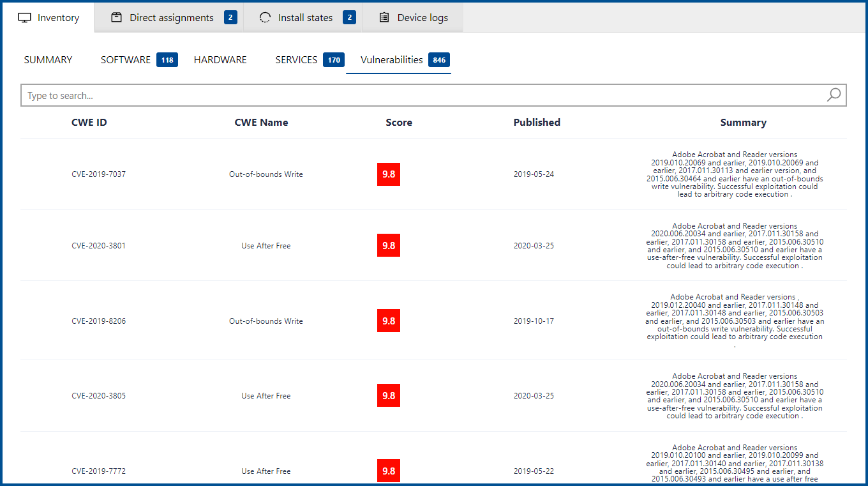Click the 846 Vulnerabilities count badge
The height and width of the screenshot is (486, 868).
tap(439, 60)
